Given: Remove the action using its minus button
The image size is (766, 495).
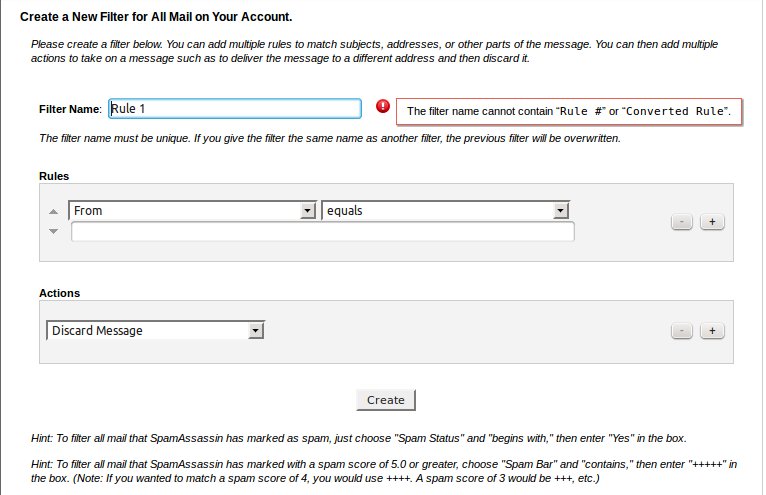Looking at the screenshot, I should pyautogui.click(x=682, y=331).
